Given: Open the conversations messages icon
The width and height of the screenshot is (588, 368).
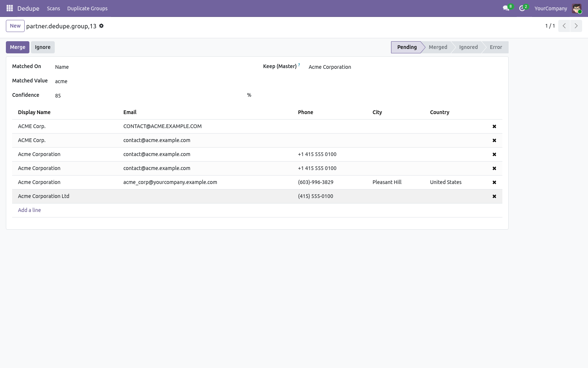Looking at the screenshot, I should (x=506, y=8).
